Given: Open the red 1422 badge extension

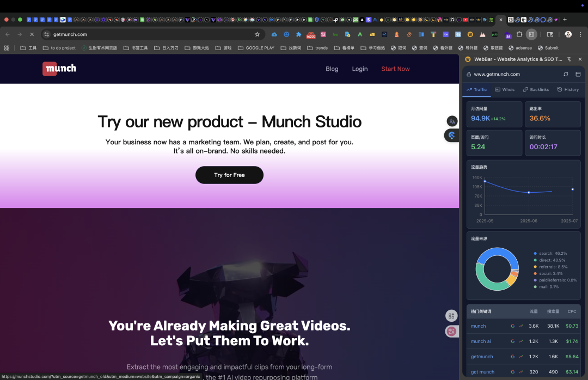Looking at the screenshot, I should [311, 35].
